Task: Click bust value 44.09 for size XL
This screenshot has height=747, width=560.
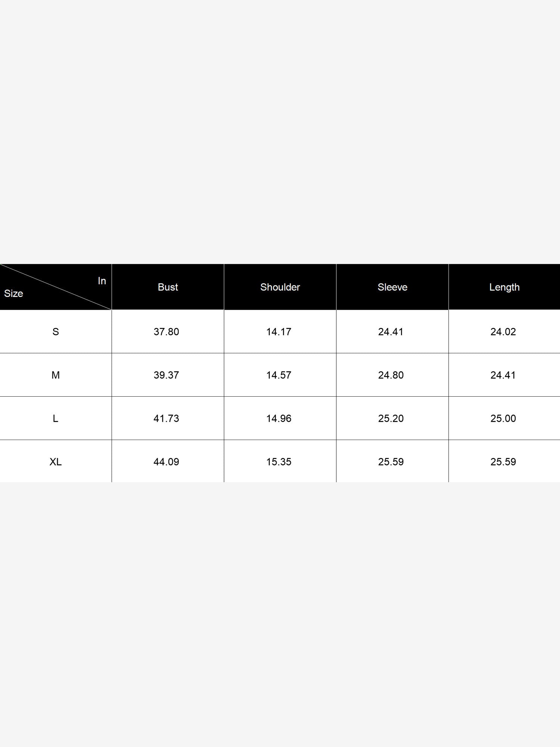Action: (166, 462)
